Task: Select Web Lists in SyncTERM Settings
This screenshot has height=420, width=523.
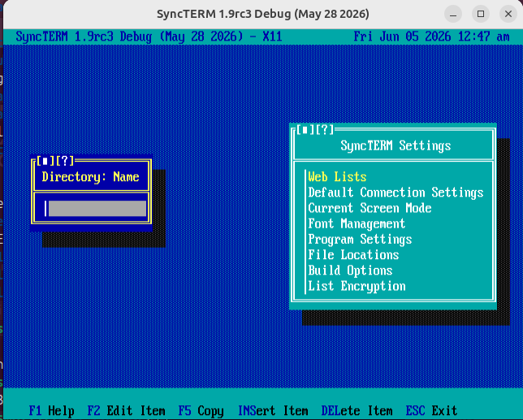Action: [337, 177]
